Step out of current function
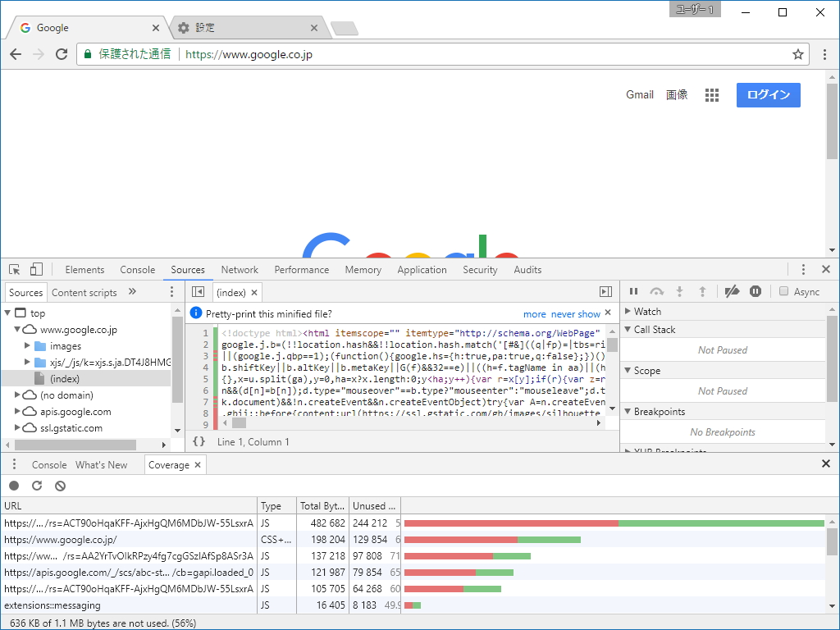 coord(702,291)
